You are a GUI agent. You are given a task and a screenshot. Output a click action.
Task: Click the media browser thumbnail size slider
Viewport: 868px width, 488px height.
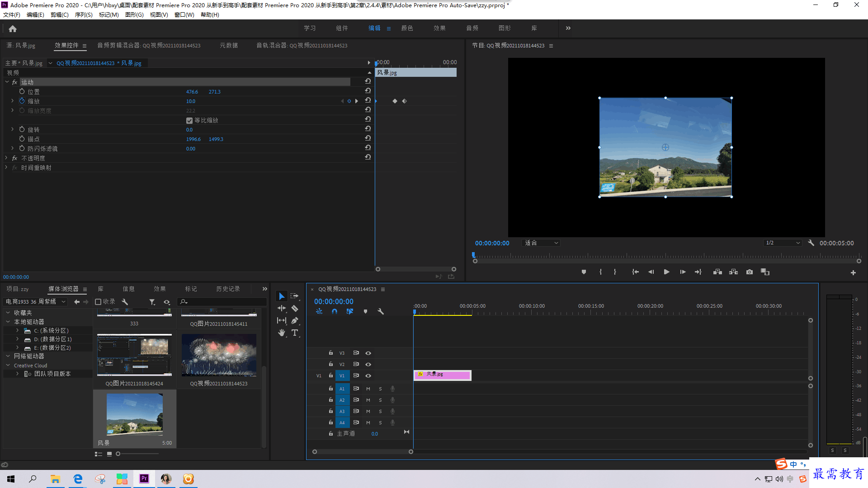[x=138, y=454]
